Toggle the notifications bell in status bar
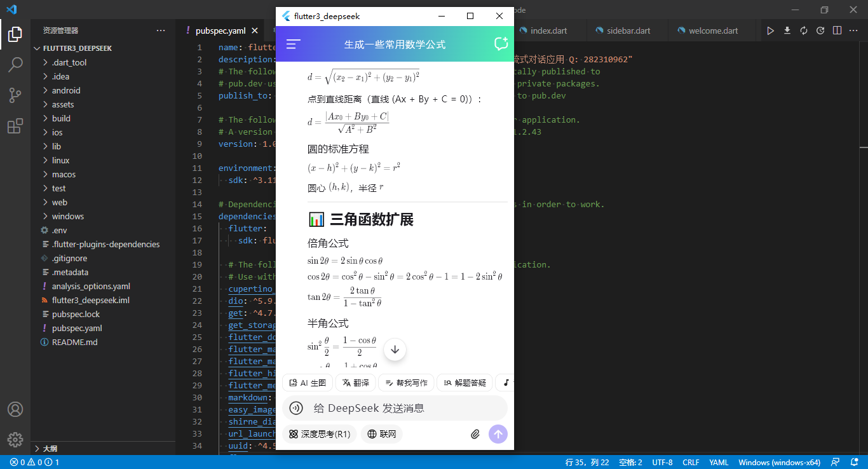868x469 pixels. (x=854, y=461)
